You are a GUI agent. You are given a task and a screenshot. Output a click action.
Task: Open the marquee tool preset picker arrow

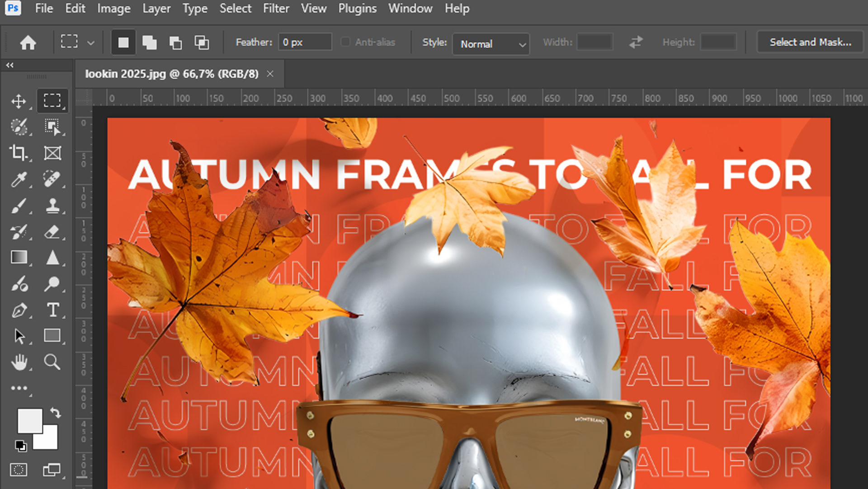tap(91, 43)
